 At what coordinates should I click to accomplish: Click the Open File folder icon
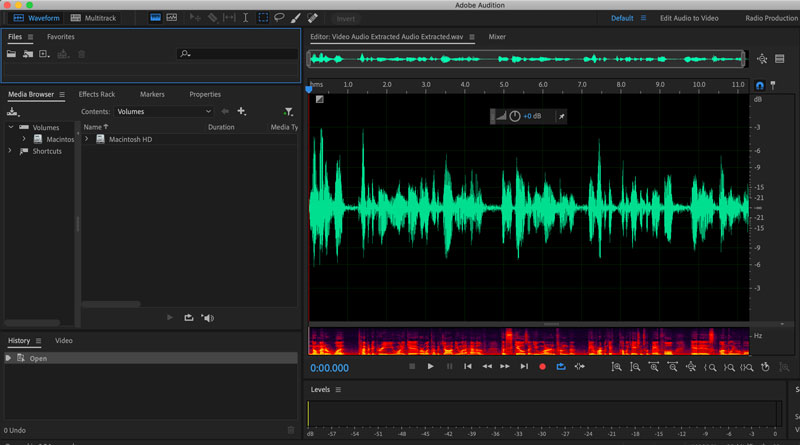[11, 54]
